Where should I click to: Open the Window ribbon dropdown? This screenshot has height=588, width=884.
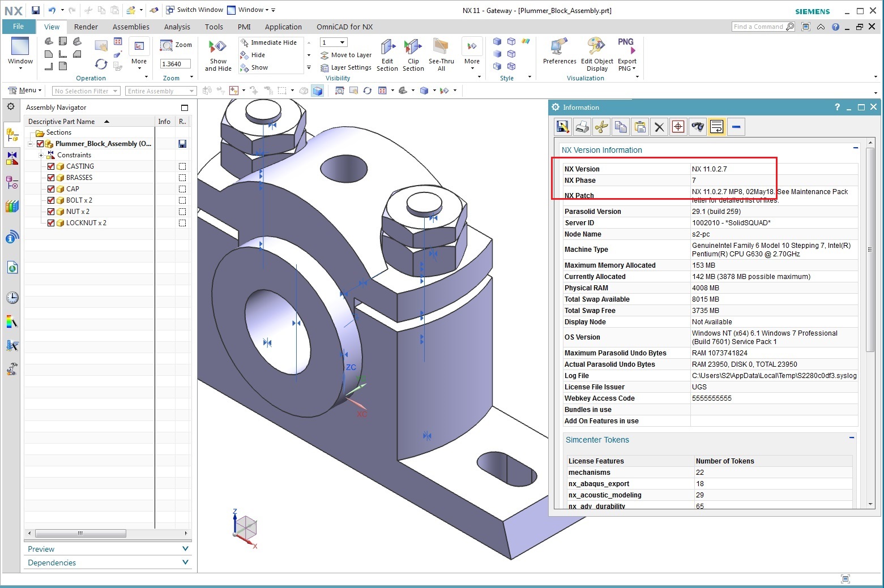pos(20,54)
